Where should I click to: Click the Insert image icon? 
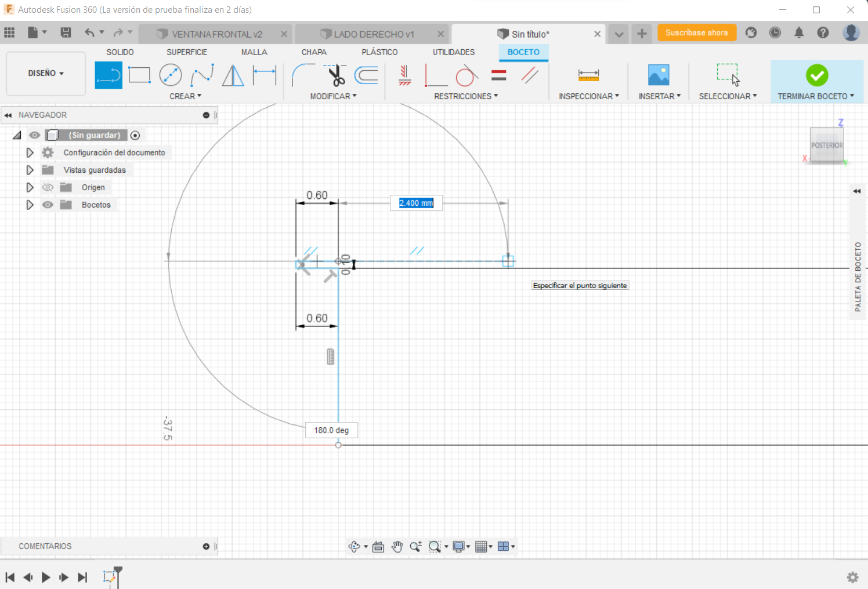659,75
